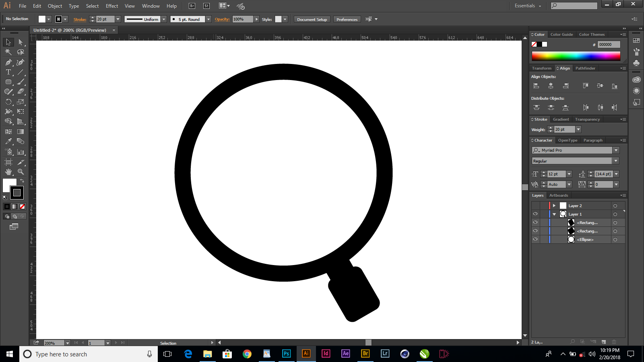
Task: Choose the Rotate tool
Action: 8,102
